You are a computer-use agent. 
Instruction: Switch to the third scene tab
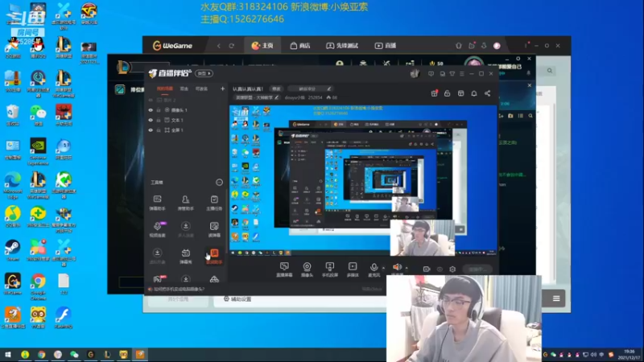click(x=201, y=88)
